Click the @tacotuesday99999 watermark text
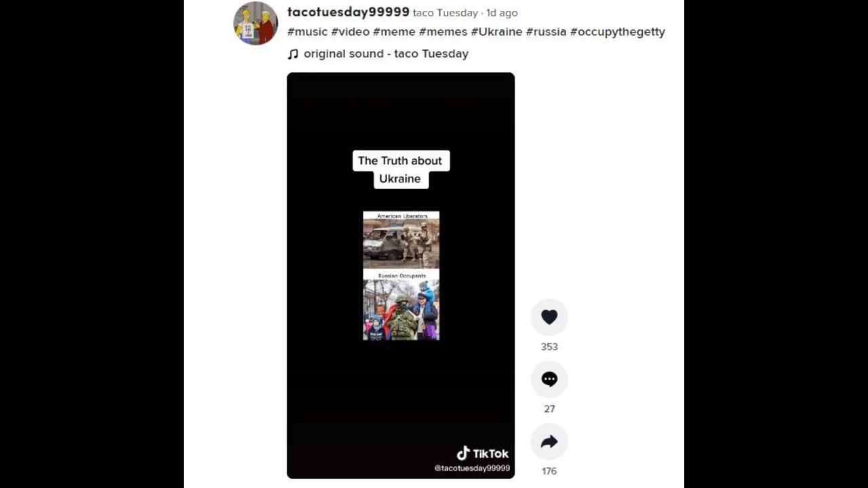The height and width of the screenshot is (488, 868). [x=472, y=468]
